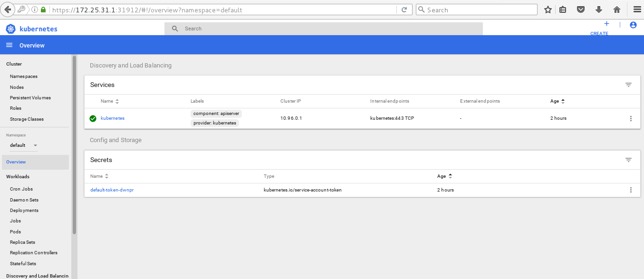Open Pods in the sidebar

point(16,232)
